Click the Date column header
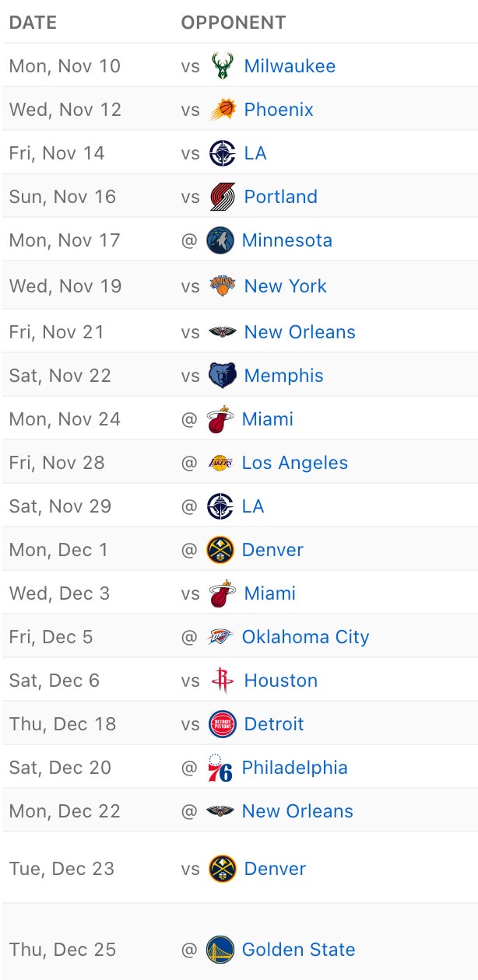This screenshot has width=478, height=980. tap(33, 23)
